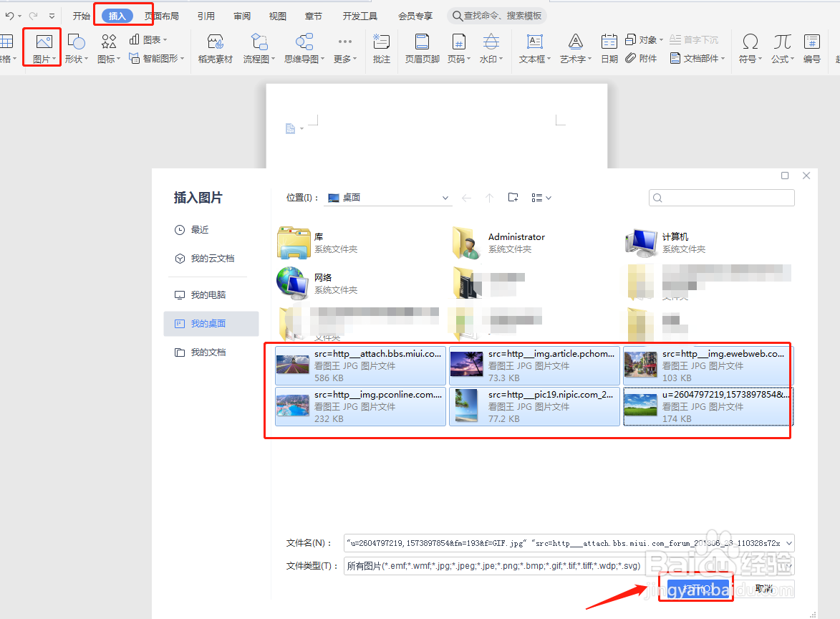Screen dimensions: 840x619
Task: Click the blue open (打开) button
Action: click(697, 588)
